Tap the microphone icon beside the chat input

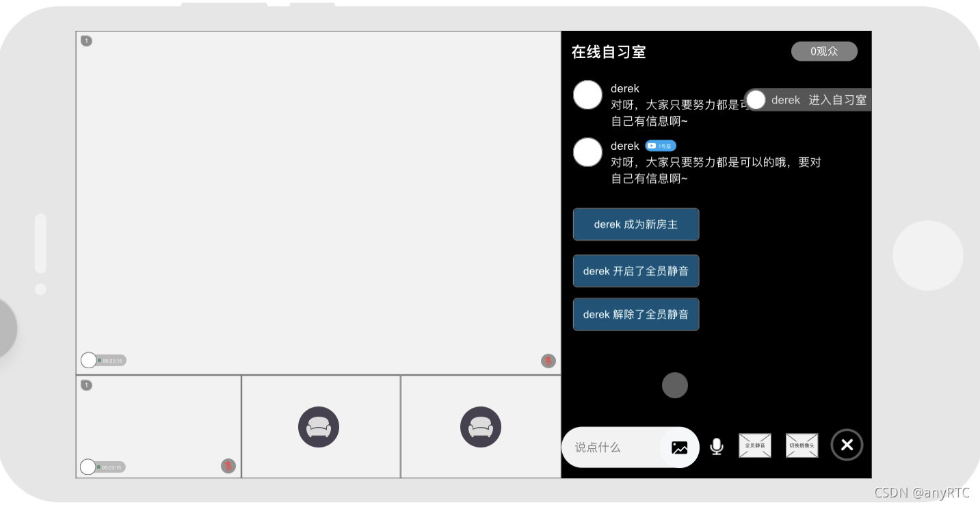[716, 446]
